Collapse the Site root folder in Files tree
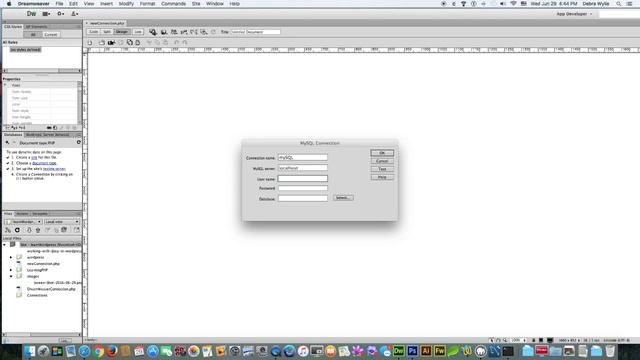 point(4,245)
